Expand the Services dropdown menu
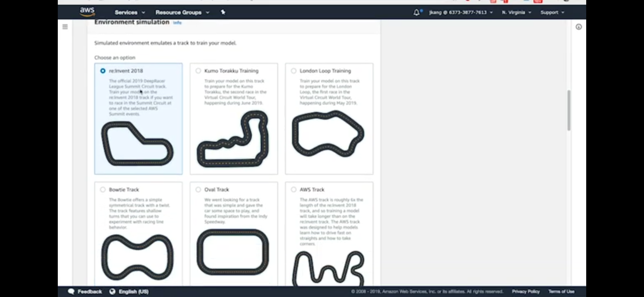Viewport: 644px width, 297px height. pyautogui.click(x=130, y=12)
